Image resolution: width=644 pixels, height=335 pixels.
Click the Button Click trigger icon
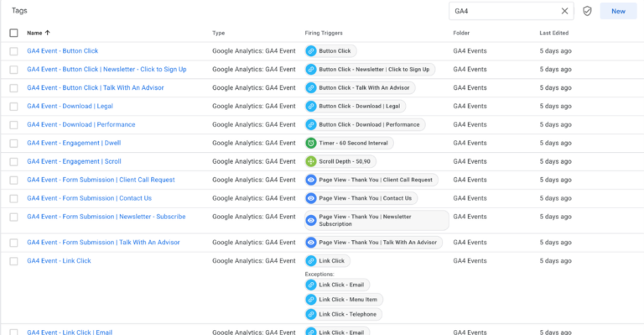(311, 51)
